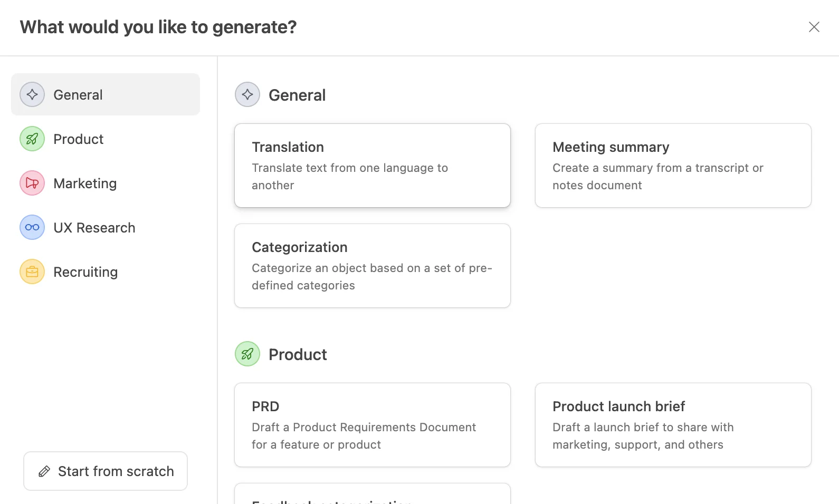Go to the UX Research category

click(x=94, y=228)
